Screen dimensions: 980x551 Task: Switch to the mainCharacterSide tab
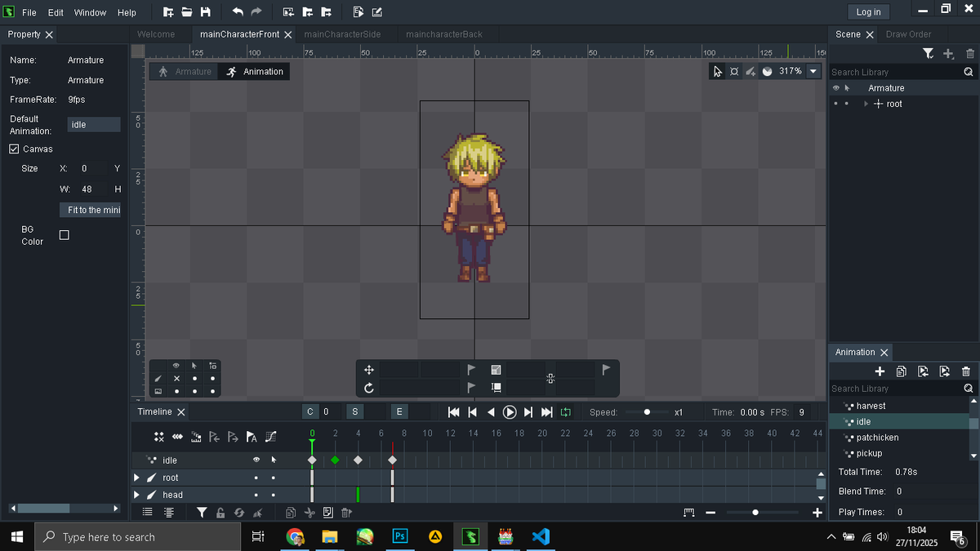(342, 34)
